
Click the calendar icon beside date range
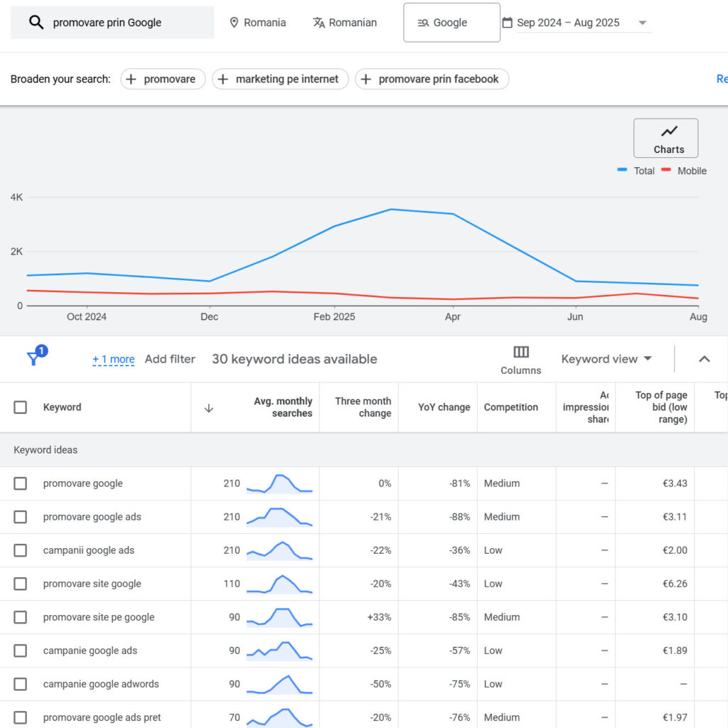(x=508, y=22)
